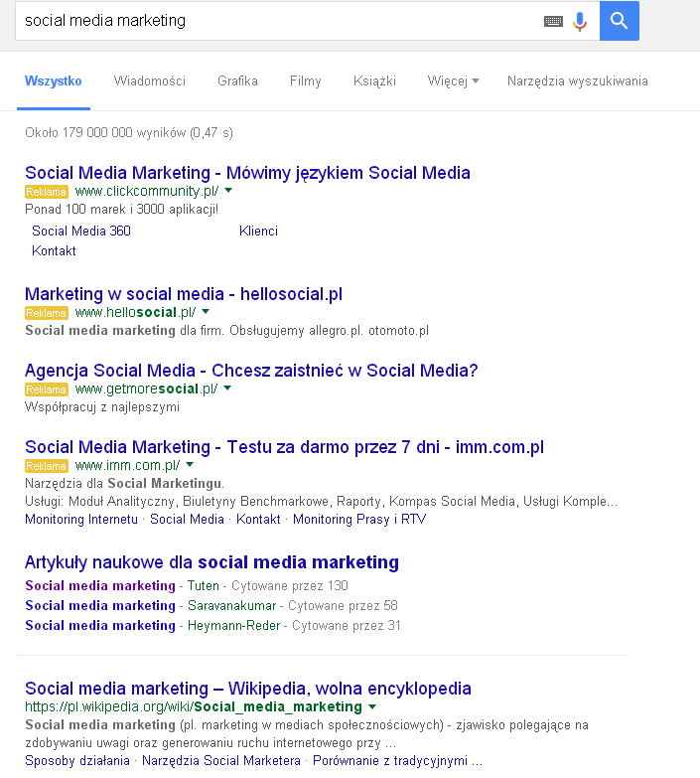Open Artykuły naukowe dla social media marketing
This screenshot has width=700, height=778.
pos(211,562)
